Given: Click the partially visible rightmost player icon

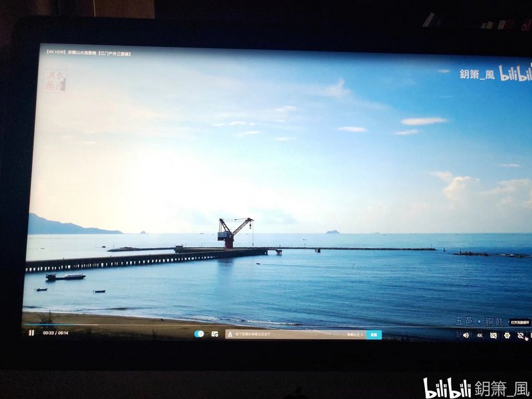Looking at the screenshot, I should pos(529,335).
